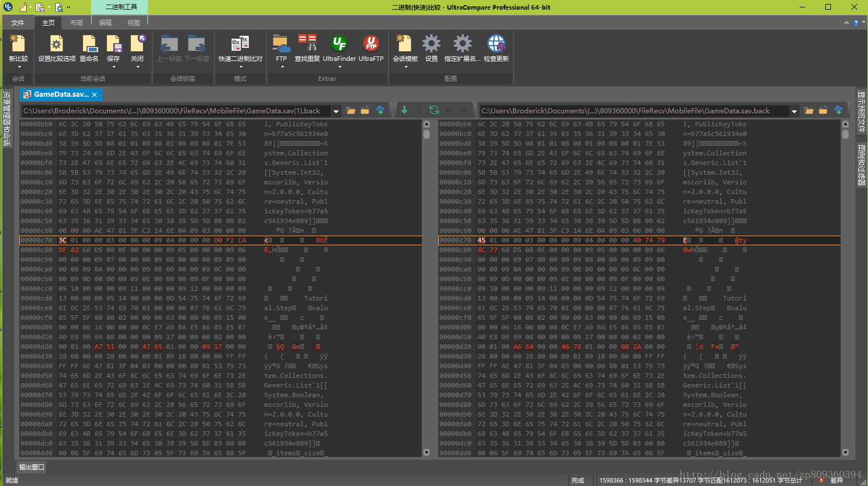Expand right file path history dropdown
The image size is (868, 486).
click(x=794, y=111)
